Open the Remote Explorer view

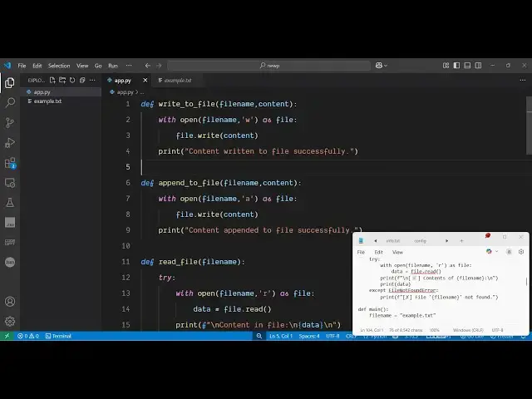[10, 183]
